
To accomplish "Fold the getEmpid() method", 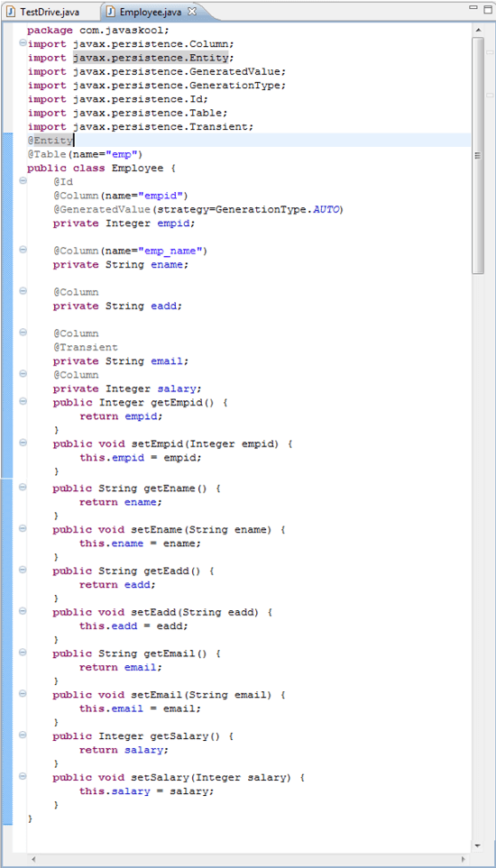I will pyautogui.click(x=23, y=401).
